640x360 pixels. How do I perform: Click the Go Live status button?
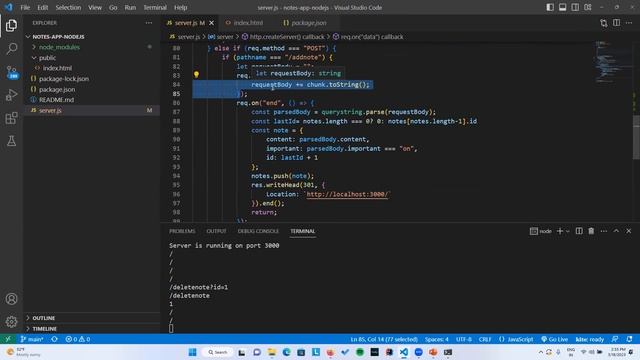click(554, 339)
